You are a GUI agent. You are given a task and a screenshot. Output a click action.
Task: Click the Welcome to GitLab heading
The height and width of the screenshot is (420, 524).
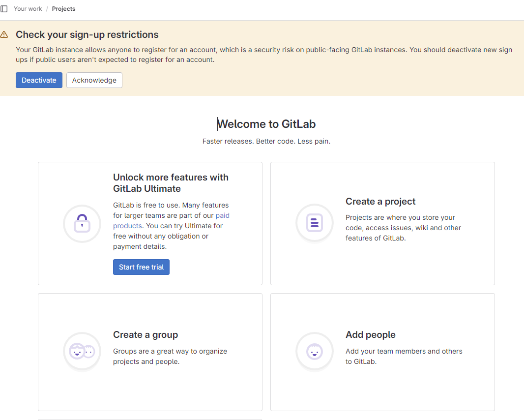[x=266, y=124]
